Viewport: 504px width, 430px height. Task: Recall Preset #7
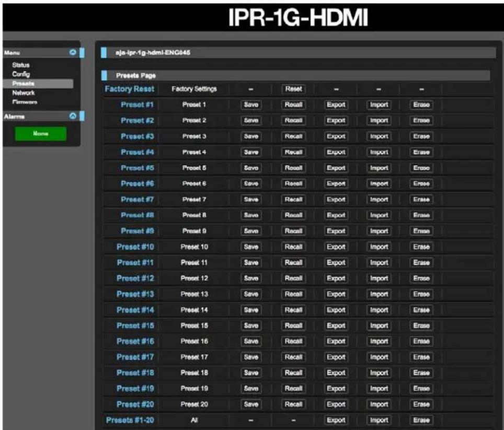pyautogui.click(x=293, y=200)
